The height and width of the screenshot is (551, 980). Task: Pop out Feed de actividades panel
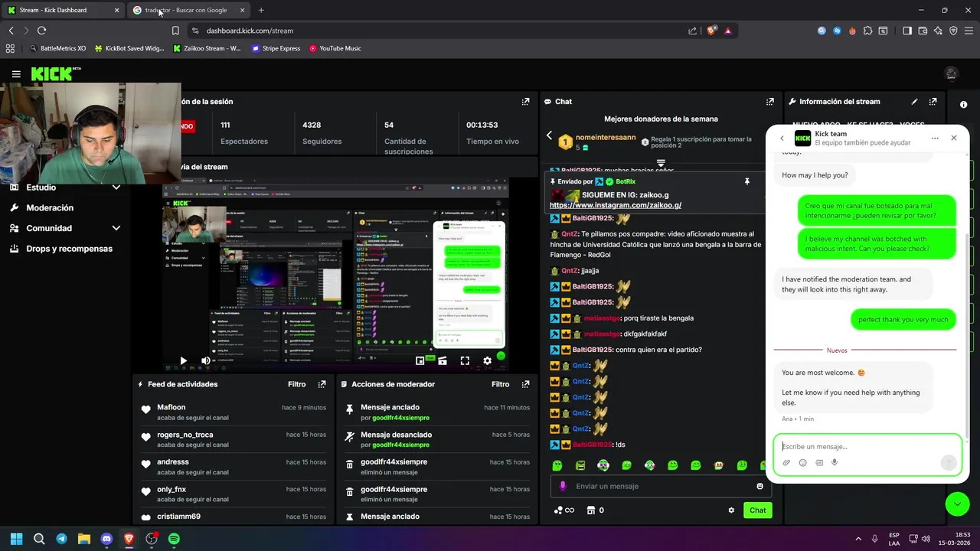(322, 384)
